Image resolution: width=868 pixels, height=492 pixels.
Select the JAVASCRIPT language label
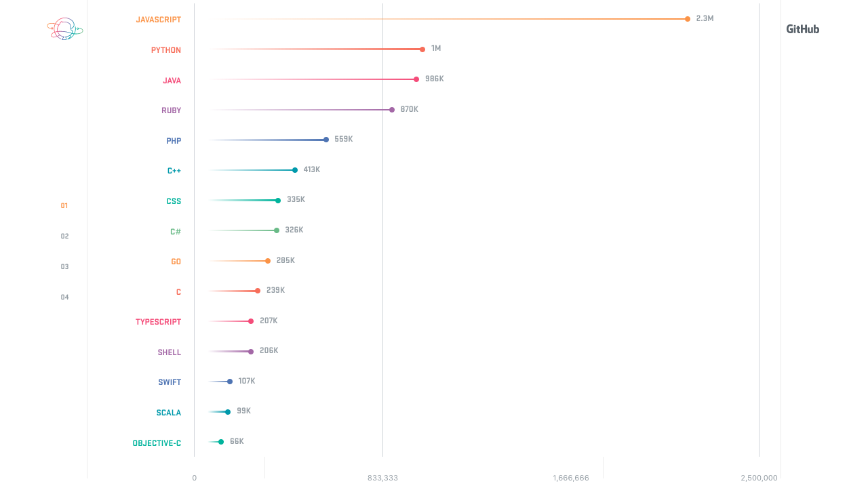[x=159, y=20]
